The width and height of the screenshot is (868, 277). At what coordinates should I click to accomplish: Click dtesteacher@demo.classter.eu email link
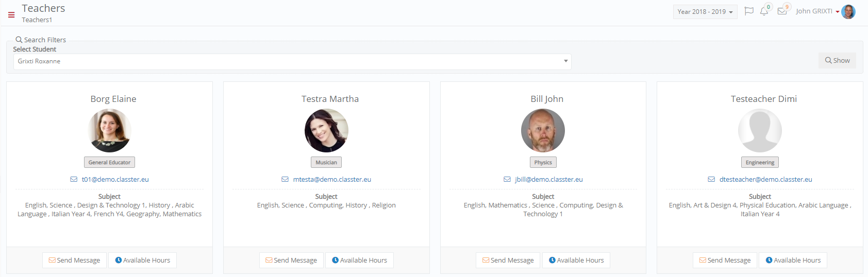(x=766, y=179)
